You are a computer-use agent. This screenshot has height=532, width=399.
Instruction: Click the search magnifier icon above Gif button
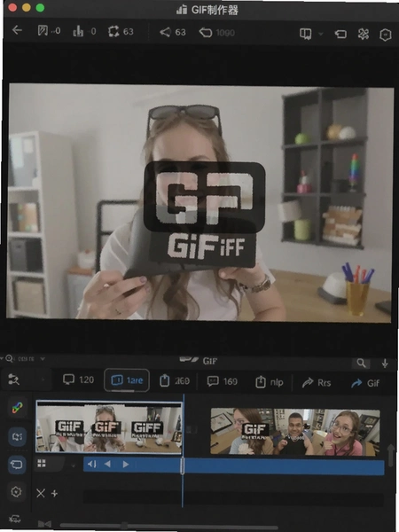pos(362,364)
